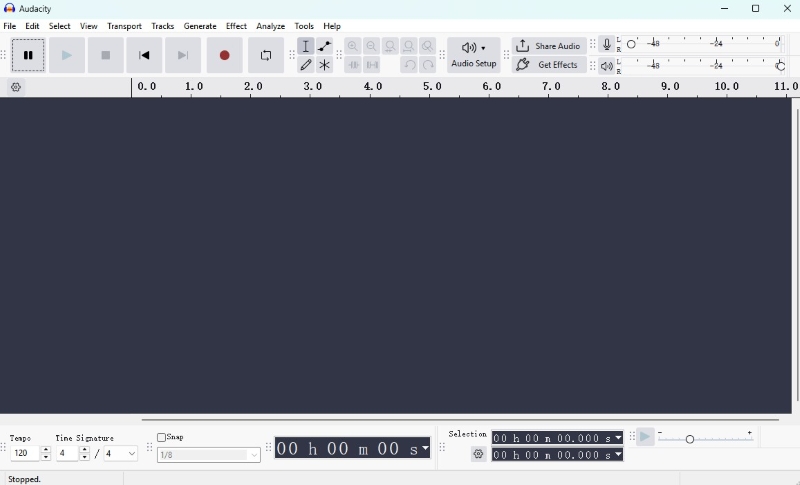Select the Selection tool (I-beam)
Image resolution: width=800 pixels, height=485 pixels.
point(306,46)
